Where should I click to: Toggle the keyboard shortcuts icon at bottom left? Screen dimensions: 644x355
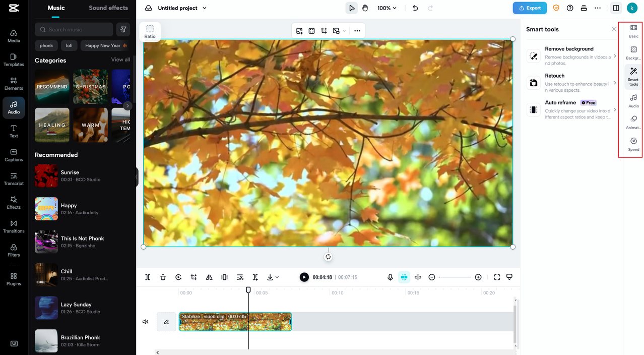point(14,344)
